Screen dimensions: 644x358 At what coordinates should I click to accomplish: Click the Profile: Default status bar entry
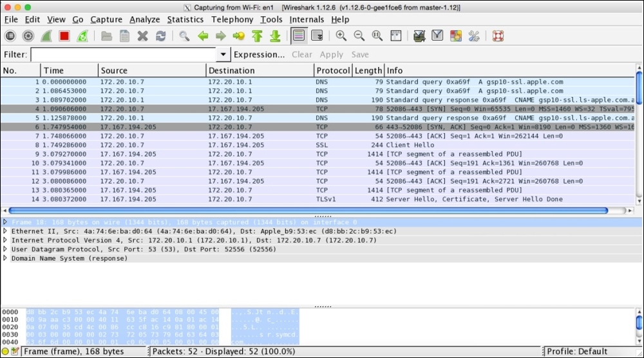click(x=576, y=352)
